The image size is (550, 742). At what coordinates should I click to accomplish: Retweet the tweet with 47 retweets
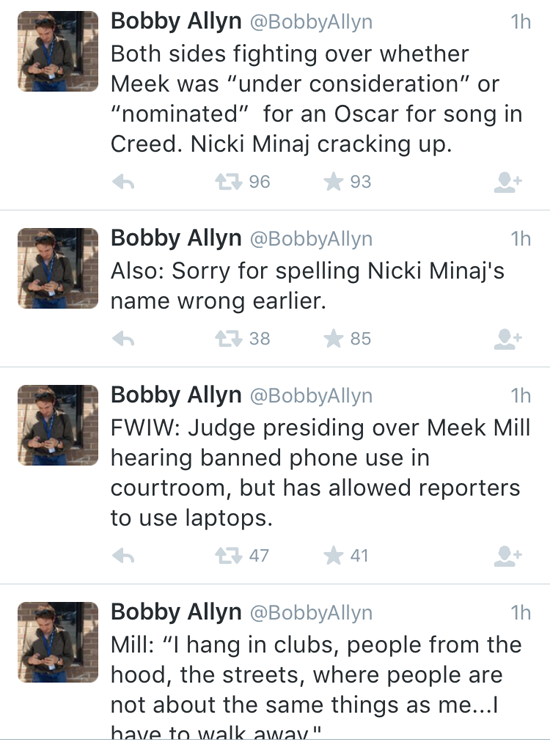pyautogui.click(x=229, y=556)
